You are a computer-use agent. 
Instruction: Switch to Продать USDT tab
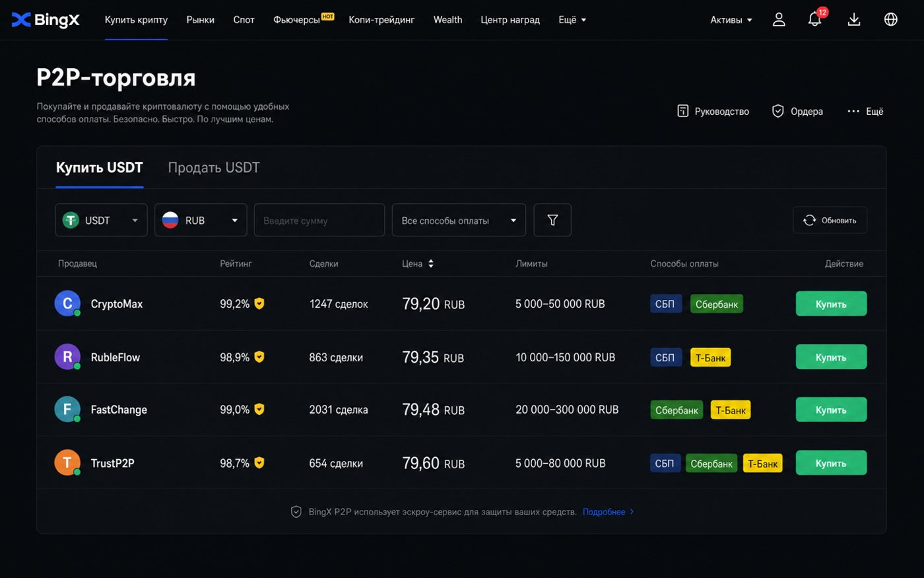pos(214,168)
